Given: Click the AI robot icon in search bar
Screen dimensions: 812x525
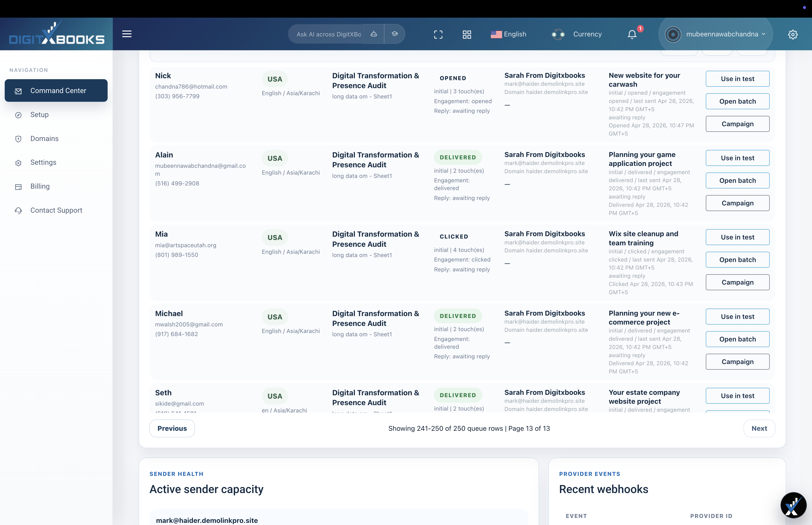Looking at the screenshot, I should pyautogui.click(x=374, y=34).
